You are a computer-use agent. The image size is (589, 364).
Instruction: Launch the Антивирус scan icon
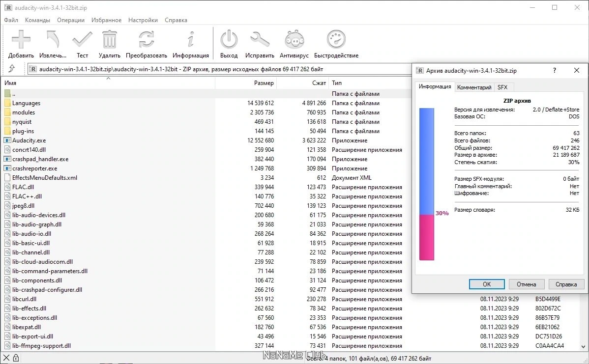coord(294,39)
